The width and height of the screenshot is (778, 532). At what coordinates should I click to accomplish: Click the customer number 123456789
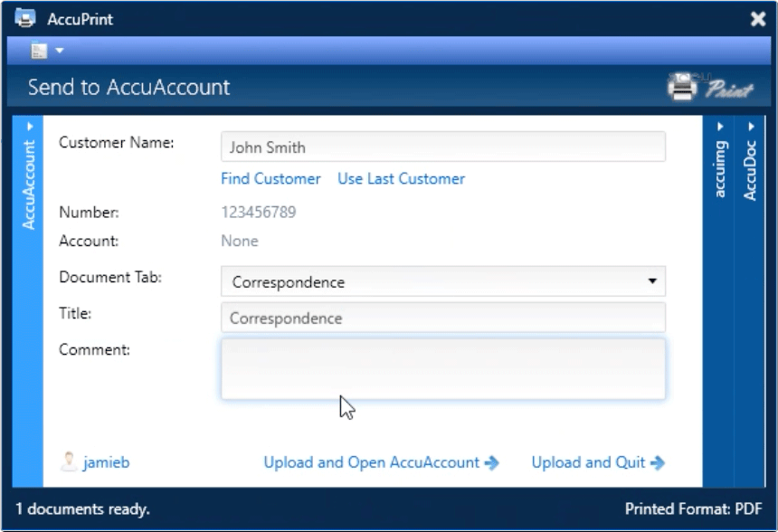258,213
